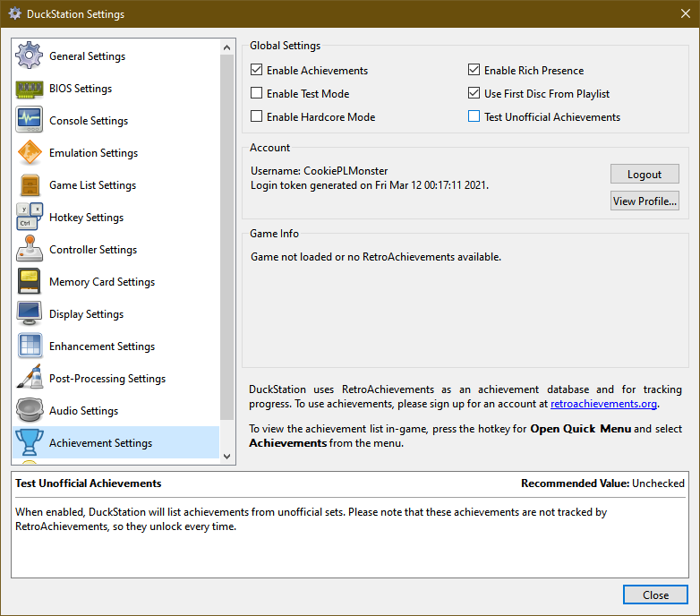The height and width of the screenshot is (616, 700).
Task: Tick the Enable Test Mode checkbox
Action: [256, 93]
